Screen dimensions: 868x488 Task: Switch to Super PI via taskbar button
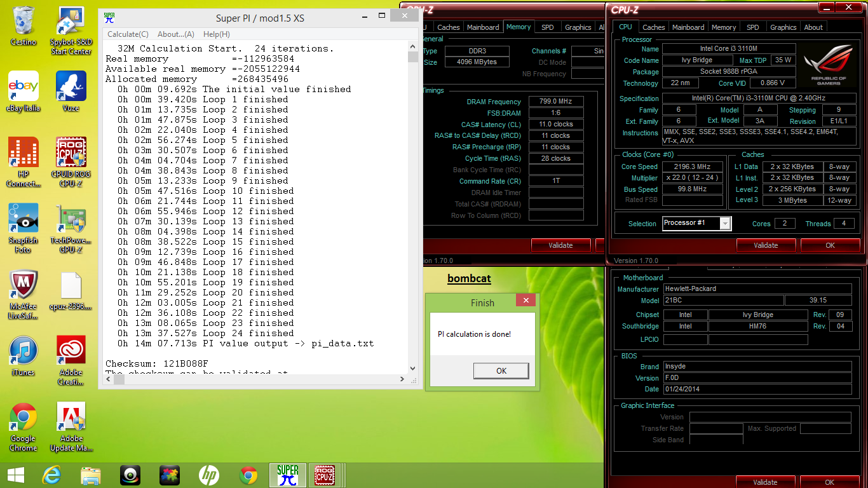click(x=288, y=475)
